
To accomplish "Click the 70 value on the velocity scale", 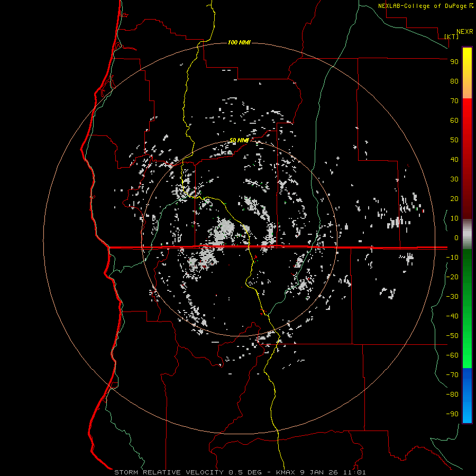I will 454,101.
